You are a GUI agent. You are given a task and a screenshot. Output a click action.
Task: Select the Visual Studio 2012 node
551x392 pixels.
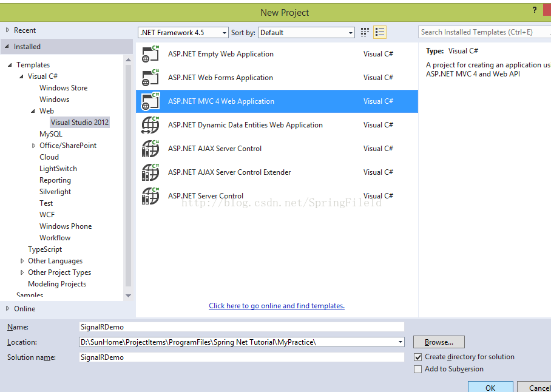click(79, 122)
